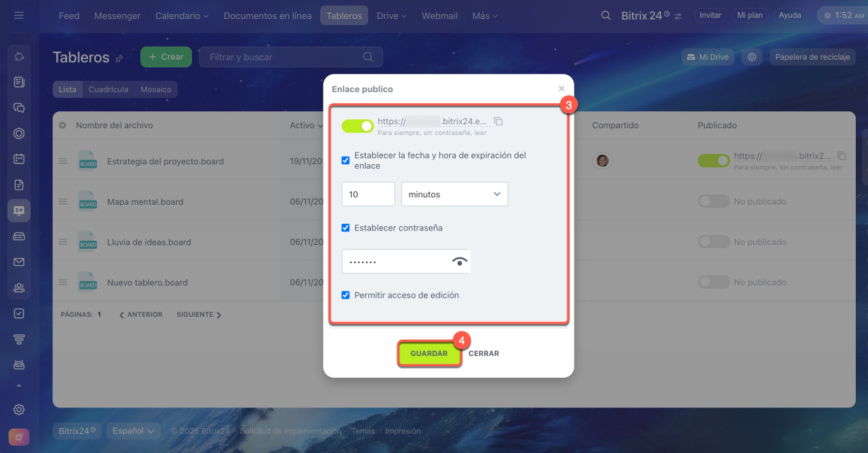The image size is (868, 453).
Task: Open the Documents icon in left sidebar
Action: pyautogui.click(x=19, y=184)
